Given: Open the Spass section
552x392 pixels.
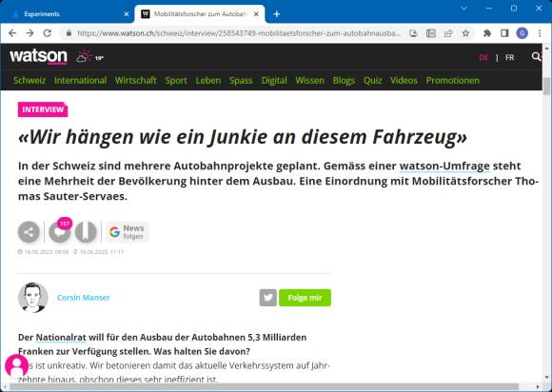Looking at the screenshot, I should pos(241,80).
